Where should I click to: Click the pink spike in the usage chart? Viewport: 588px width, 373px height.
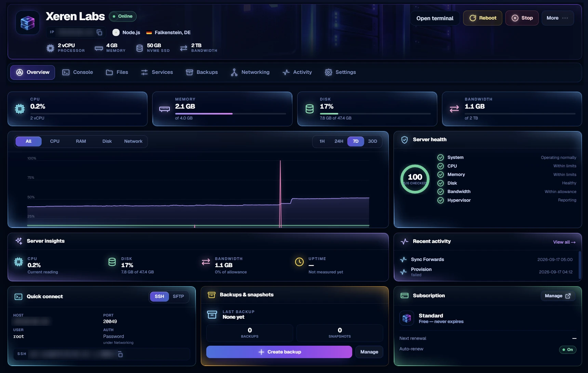tap(280, 194)
